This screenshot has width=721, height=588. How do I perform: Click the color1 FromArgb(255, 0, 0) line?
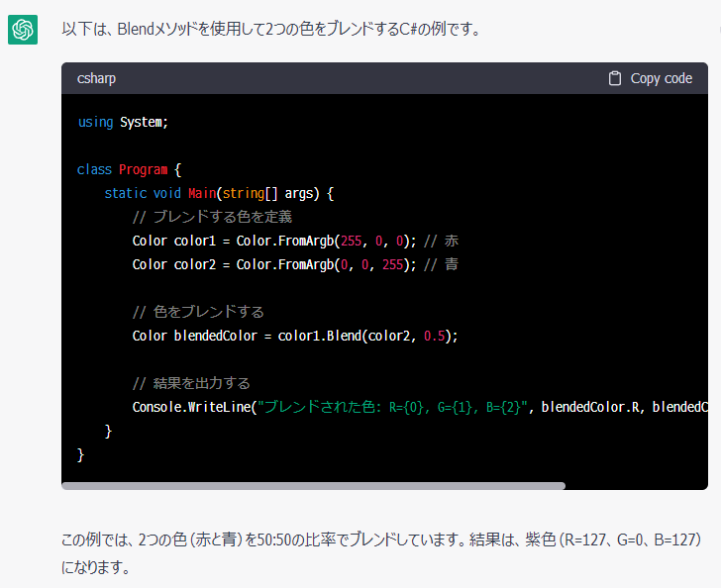click(x=295, y=241)
